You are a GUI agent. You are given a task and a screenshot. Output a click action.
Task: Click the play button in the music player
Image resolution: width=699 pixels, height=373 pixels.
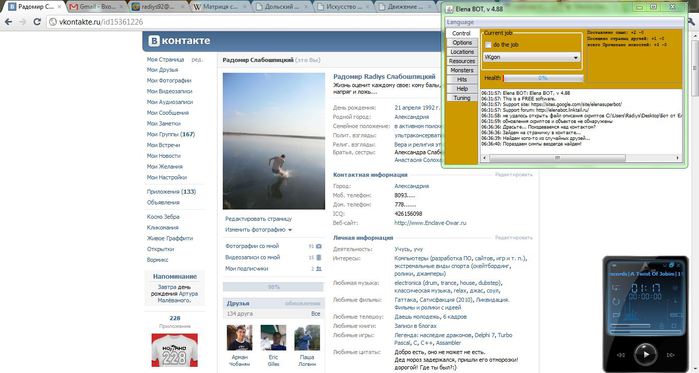point(645,354)
